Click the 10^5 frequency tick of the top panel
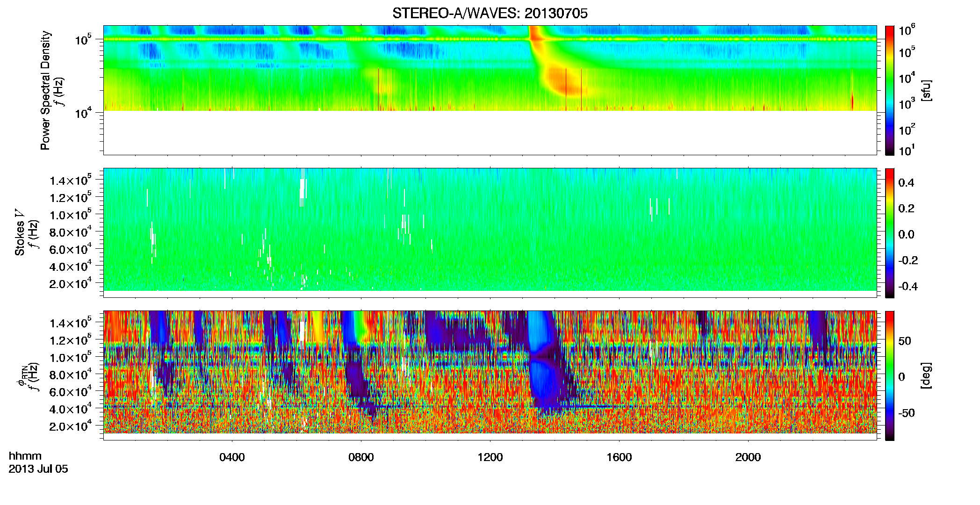The width and height of the screenshot is (980, 505). [x=83, y=40]
